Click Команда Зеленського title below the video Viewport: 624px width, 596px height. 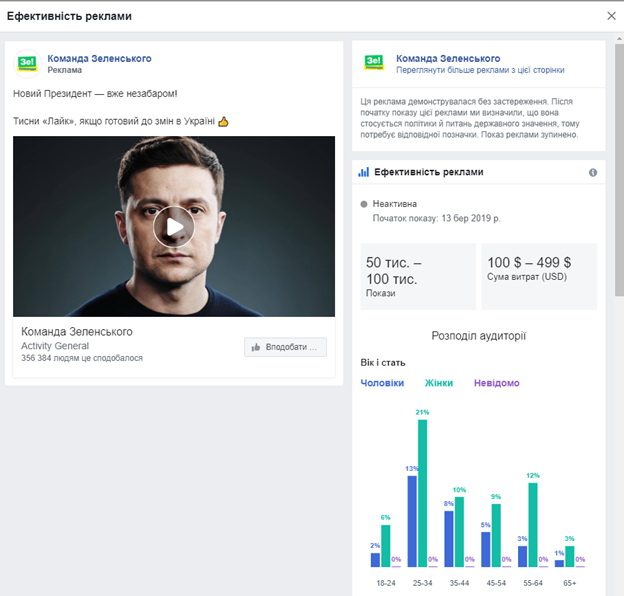pyautogui.click(x=77, y=332)
